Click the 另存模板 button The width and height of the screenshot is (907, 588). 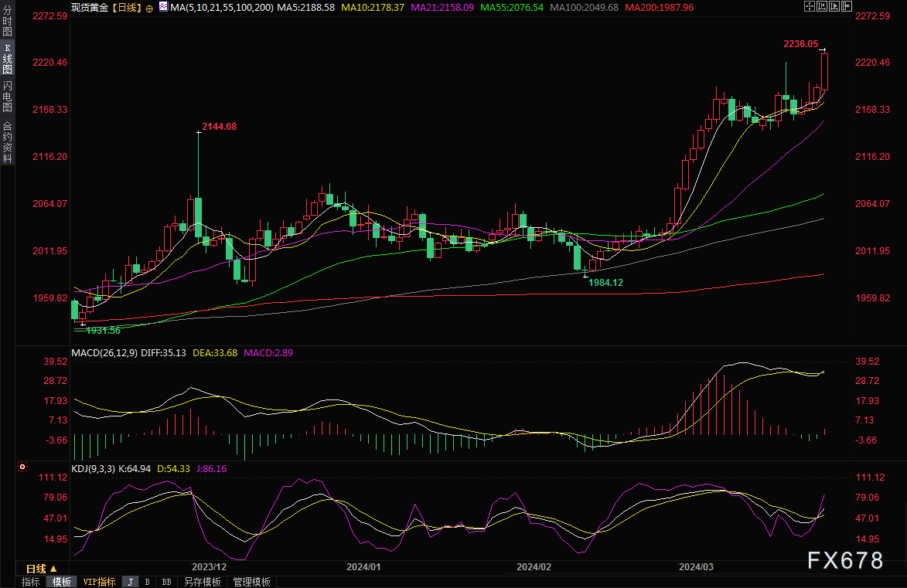point(202,582)
